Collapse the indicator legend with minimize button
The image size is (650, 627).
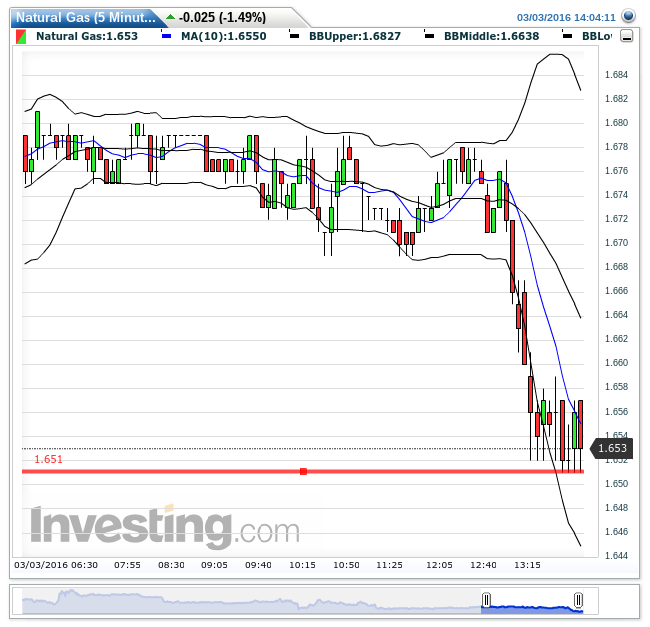tap(627, 36)
